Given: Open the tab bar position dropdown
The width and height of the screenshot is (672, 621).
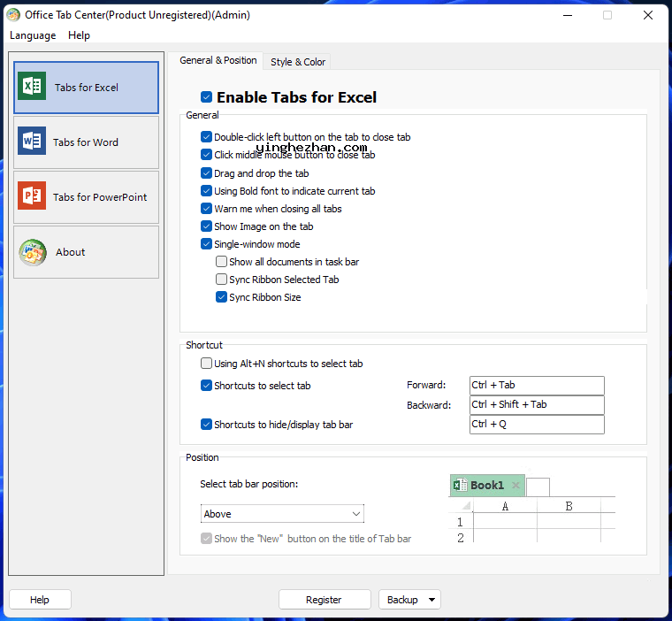Looking at the screenshot, I should pos(282,514).
